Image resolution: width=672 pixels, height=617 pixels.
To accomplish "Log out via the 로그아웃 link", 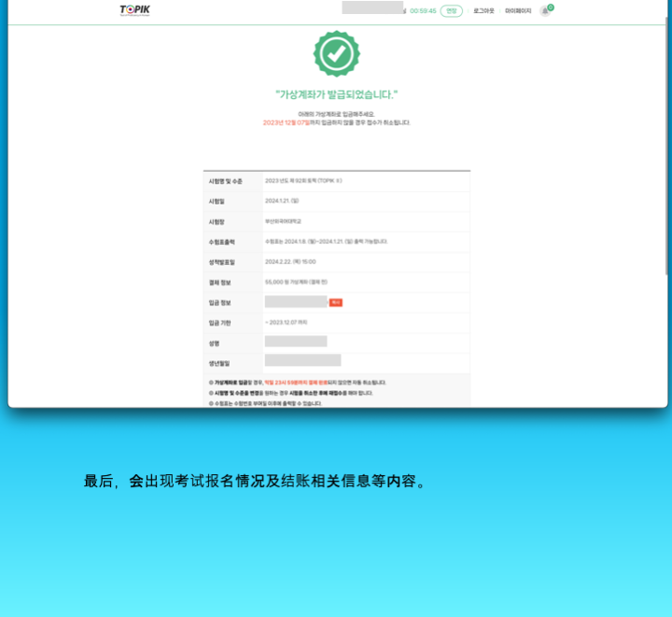I will [x=483, y=11].
